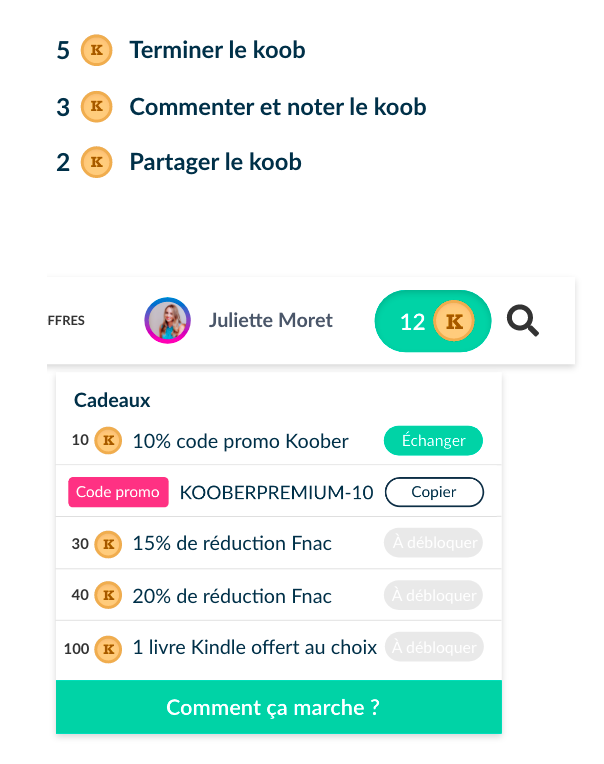
Task: Click the pink Code promo tag
Action: coord(118,492)
